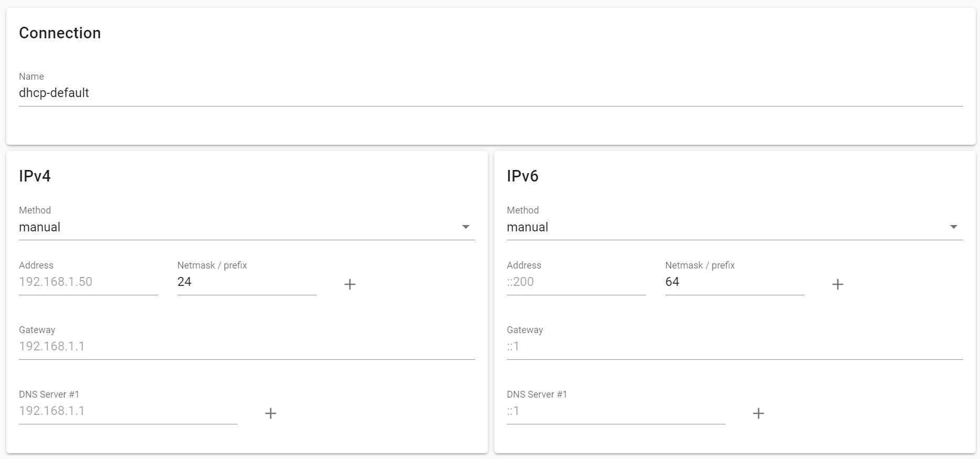Viewport: 980px width, 459px height.
Task: Click the Connection section heading
Action: pos(60,33)
